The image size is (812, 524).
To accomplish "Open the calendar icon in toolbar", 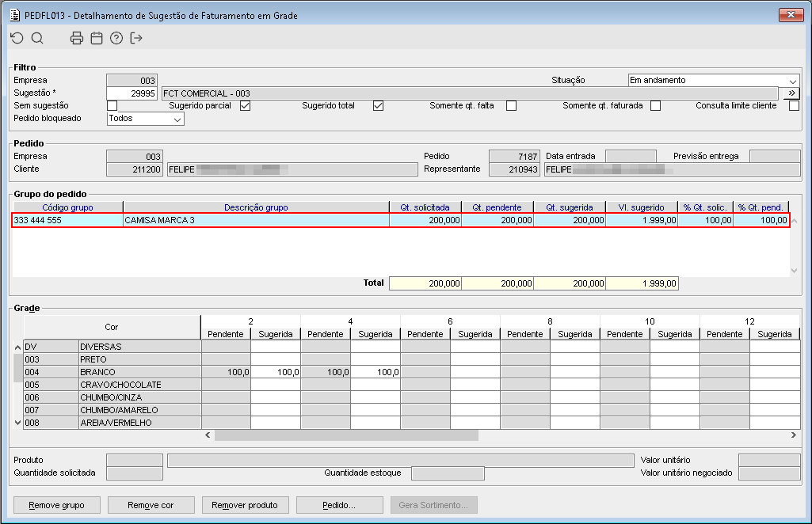I will pos(97,38).
